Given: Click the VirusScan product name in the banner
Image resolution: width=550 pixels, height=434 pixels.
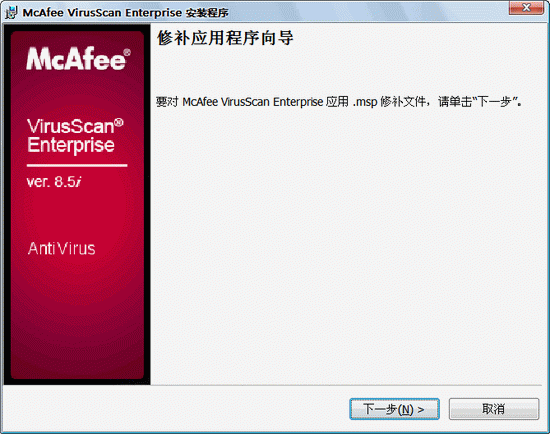Looking at the screenshot, I should 71,126.
